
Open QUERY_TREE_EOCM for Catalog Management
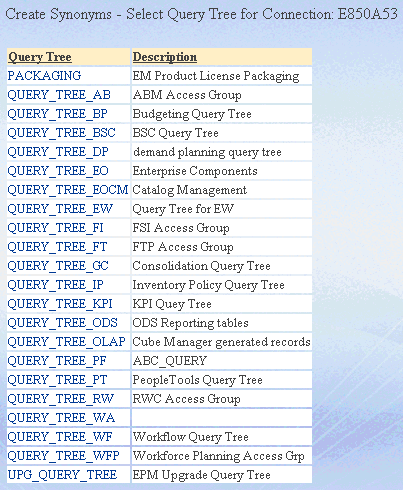[68, 190]
